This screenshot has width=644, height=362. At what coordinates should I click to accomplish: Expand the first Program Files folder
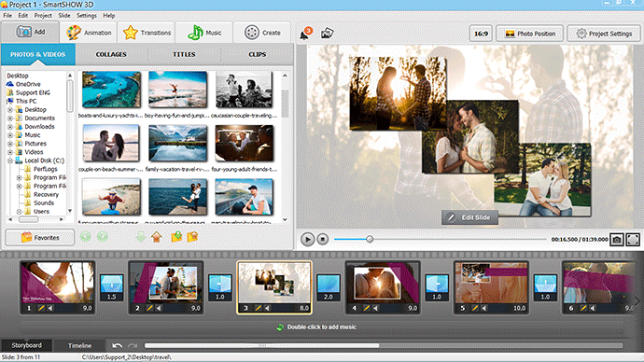[x=19, y=177]
